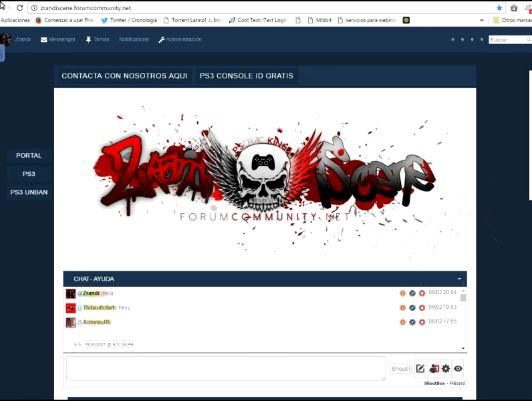Open the Aplicaciones bookmarks shortcut
Screen dimensions: 532x401
[x=15, y=20]
